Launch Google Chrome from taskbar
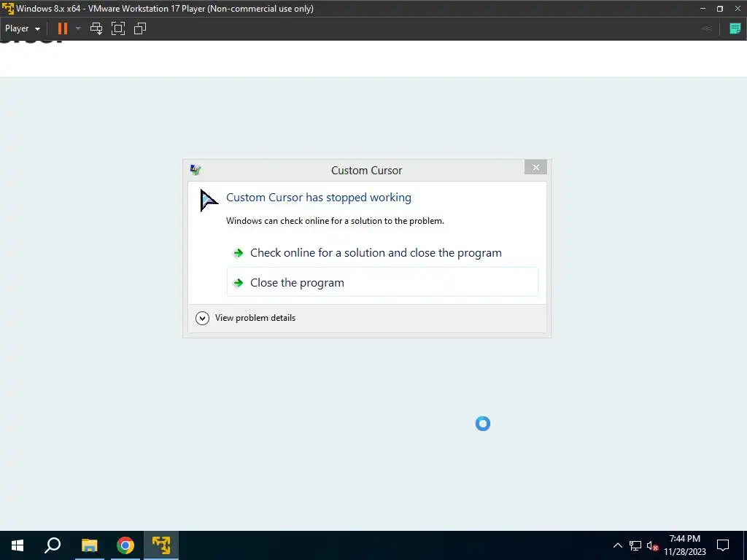This screenshot has height=560, width=747. (x=125, y=545)
